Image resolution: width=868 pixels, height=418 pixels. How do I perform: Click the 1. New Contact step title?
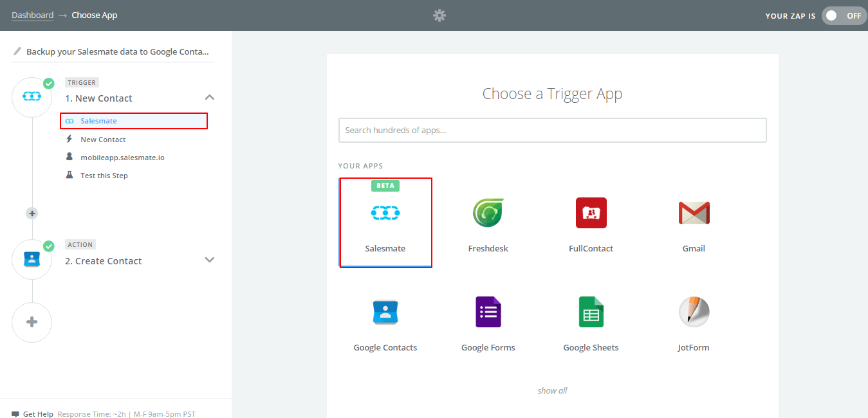pos(98,98)
